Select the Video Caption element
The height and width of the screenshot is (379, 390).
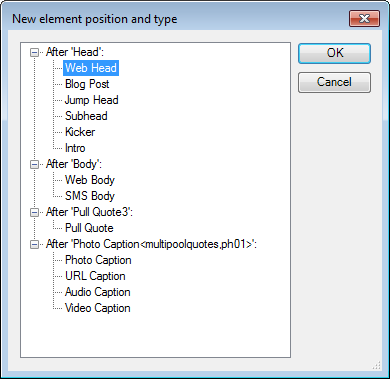tap(98, 308)
